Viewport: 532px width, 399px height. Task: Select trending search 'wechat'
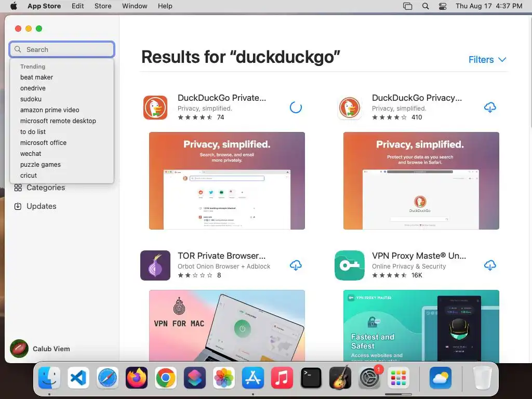coord(31,154)
